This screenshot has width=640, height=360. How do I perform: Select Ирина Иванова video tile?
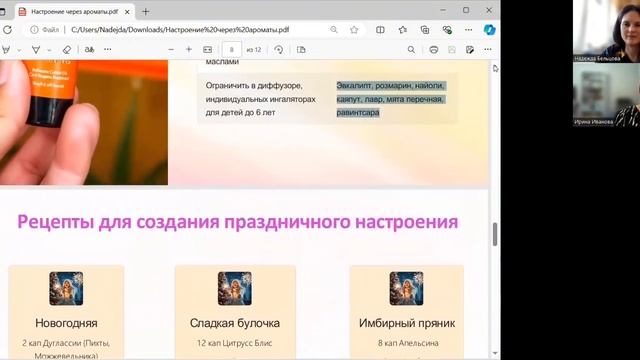click(606, 95)
